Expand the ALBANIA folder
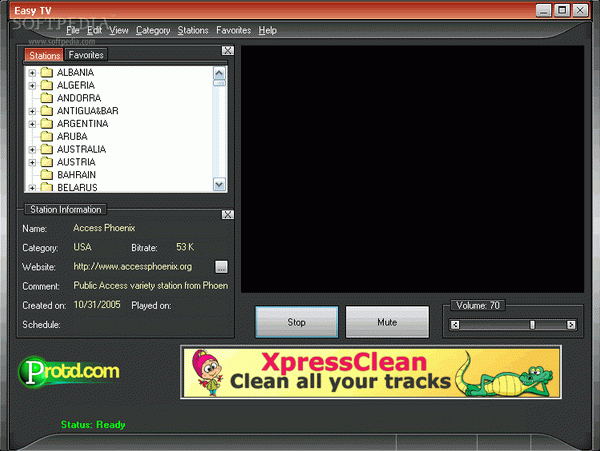600x451 pixels. point(32,73)
